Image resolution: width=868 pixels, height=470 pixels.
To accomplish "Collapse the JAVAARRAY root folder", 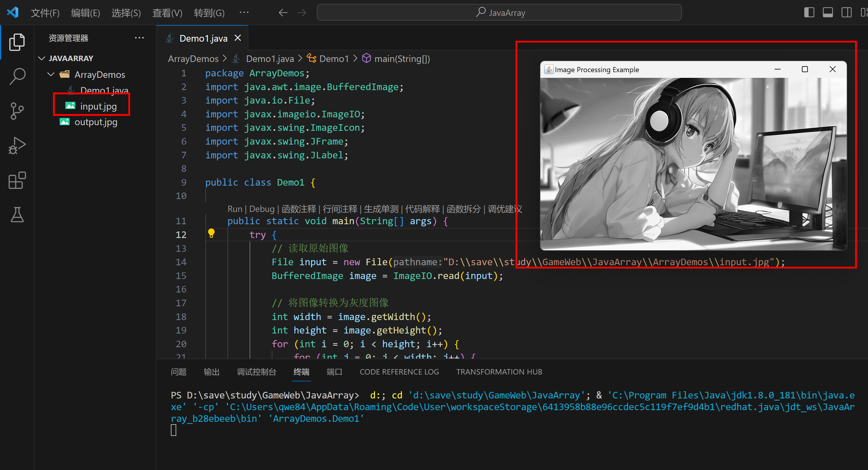I will pyautogui.click(x=42, y=58).
